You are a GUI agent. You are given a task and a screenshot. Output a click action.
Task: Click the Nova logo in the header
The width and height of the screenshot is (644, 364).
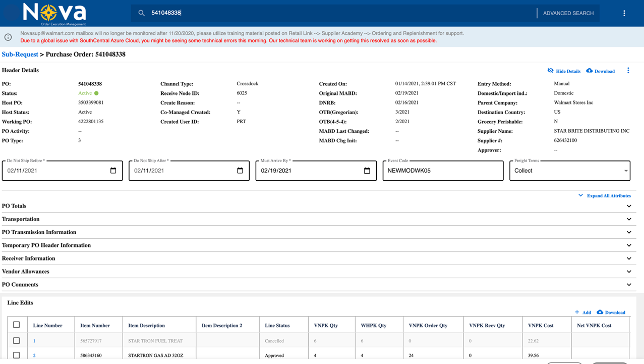[54, 13]
